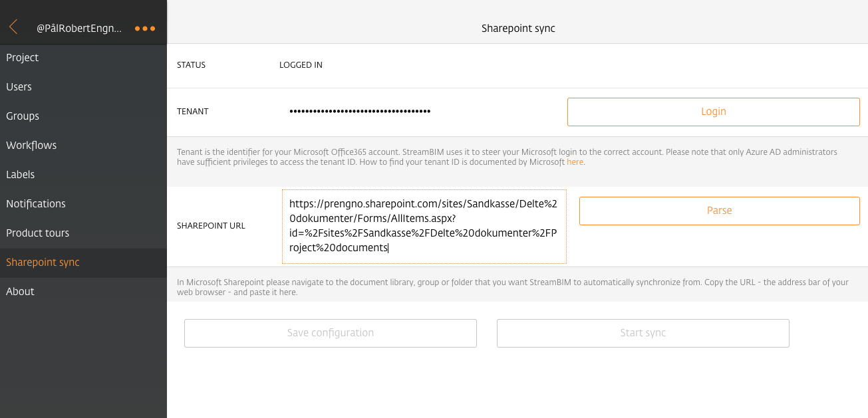Go to Groups in sidebar
The image size is (868, 418).
83,116
